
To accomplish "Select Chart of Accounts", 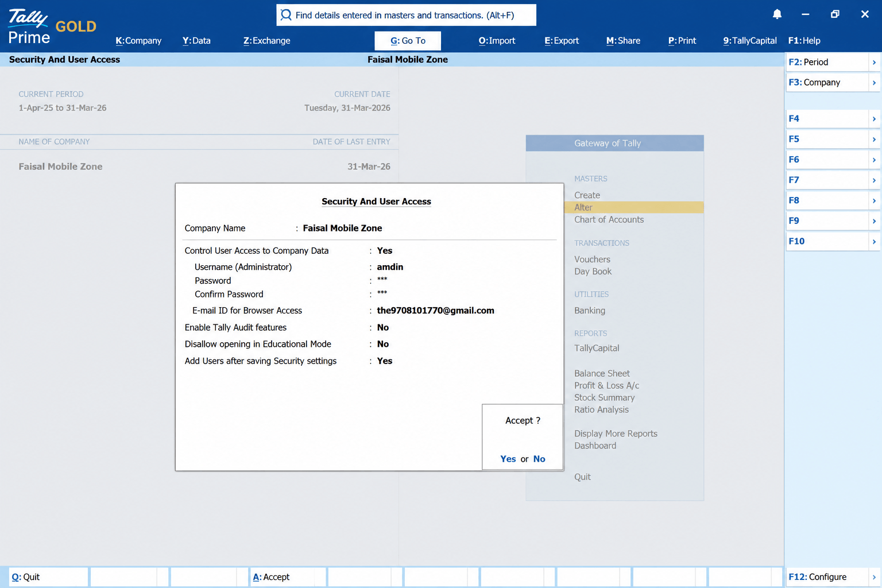I will 609,219.
